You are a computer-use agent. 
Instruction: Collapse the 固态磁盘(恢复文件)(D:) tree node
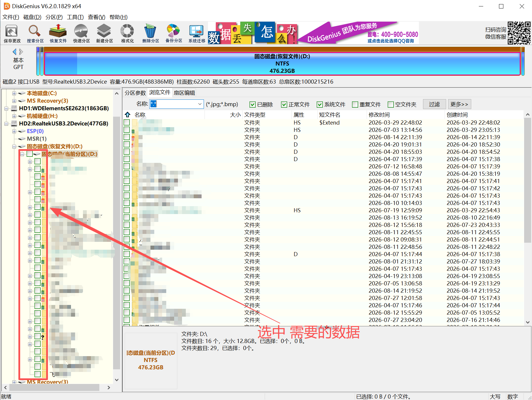pos(14,146)
